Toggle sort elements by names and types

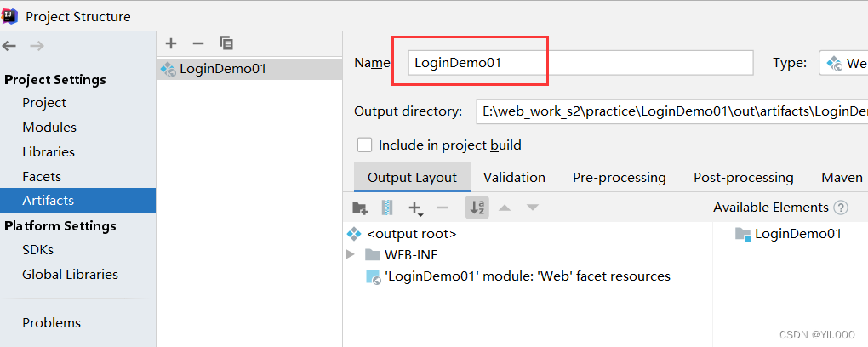pos(477,208)
